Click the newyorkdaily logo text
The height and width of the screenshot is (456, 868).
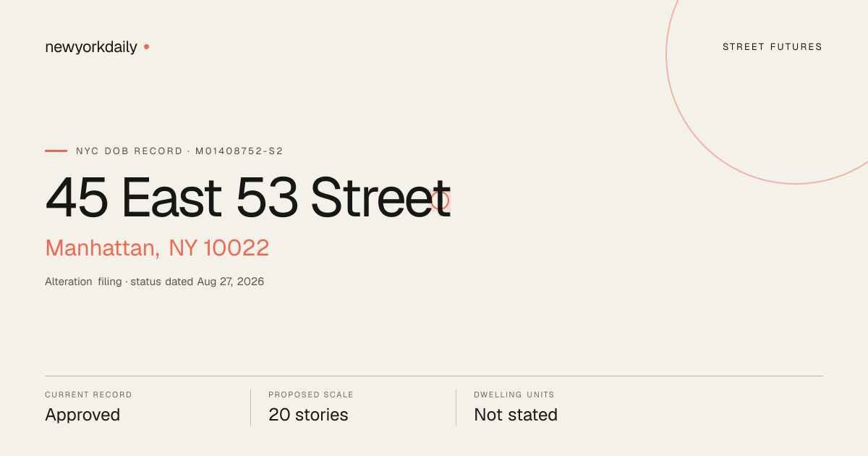[91, 47]
